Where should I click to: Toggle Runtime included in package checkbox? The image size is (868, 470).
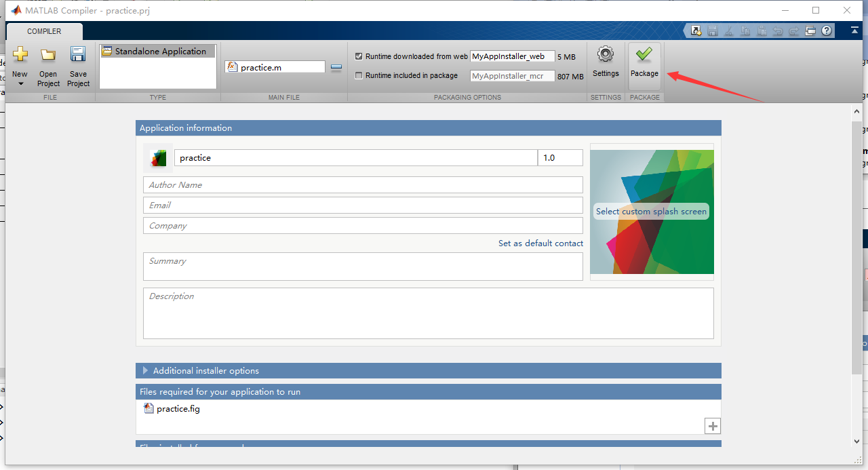coord(359,75)
